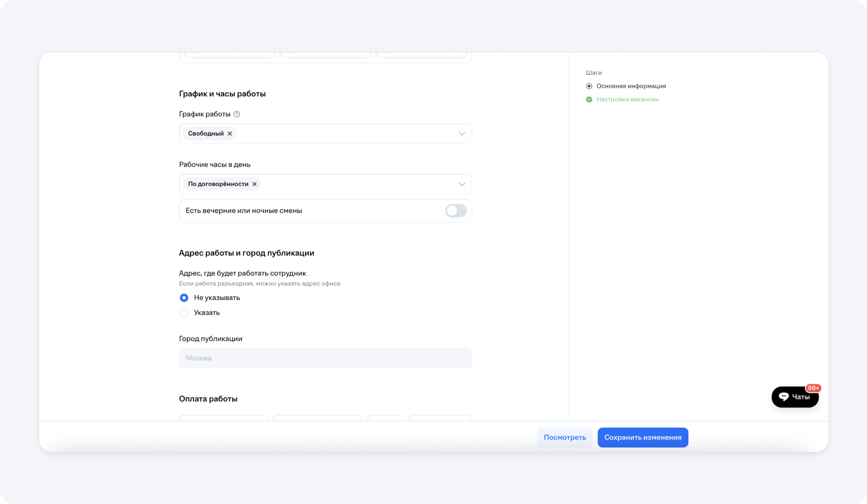
Task: Enable evening or night shifts toggle
Action: tap(456, 210)
